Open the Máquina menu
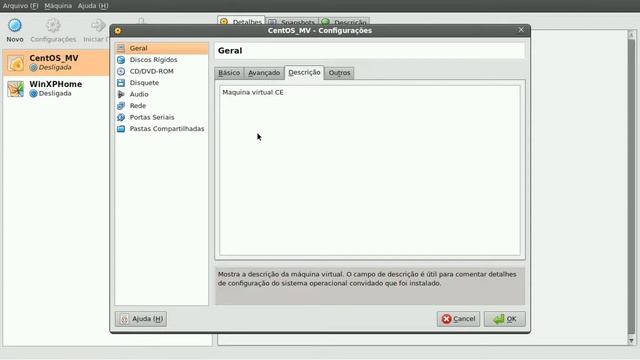Screen dimensions: 640x360 [58, 6]
